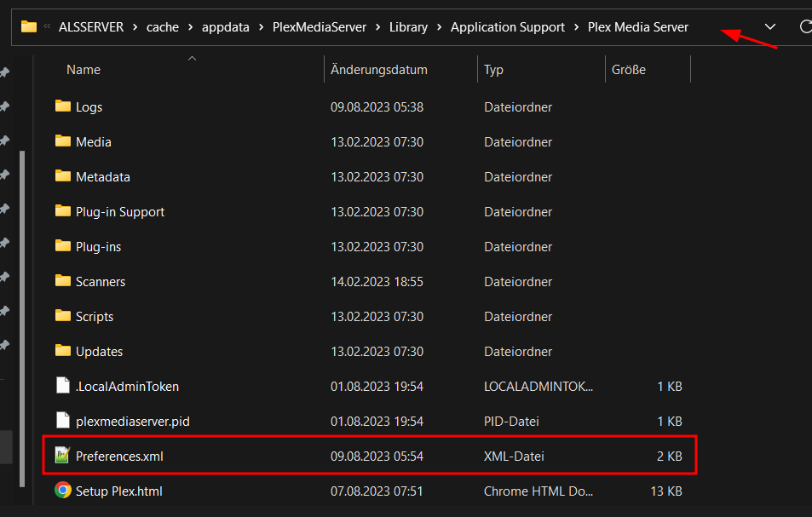The height and width of the screenshot is (517, 812).
Task: Click the Scanners folder icon
Action: (x=63, y=280)
